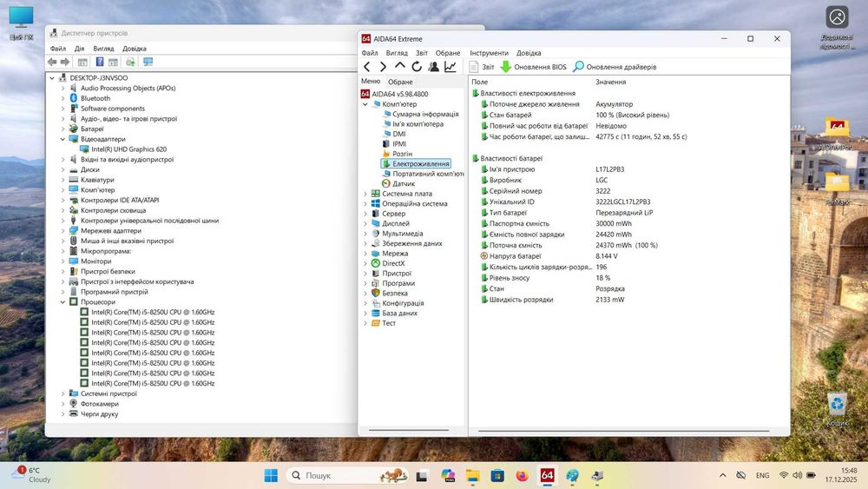Select Безпека node in AIDA64 tree
This screenshot has height=489, width=868.
394,294
